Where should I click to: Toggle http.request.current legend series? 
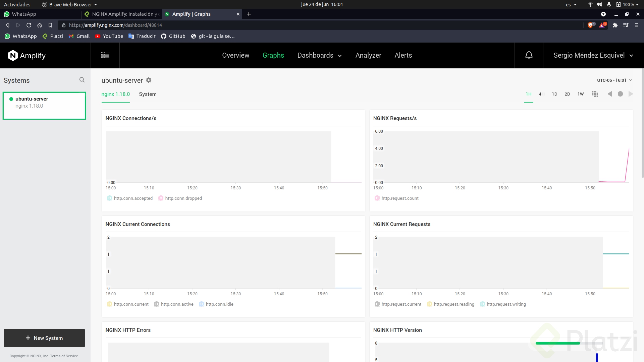[398, 304]
